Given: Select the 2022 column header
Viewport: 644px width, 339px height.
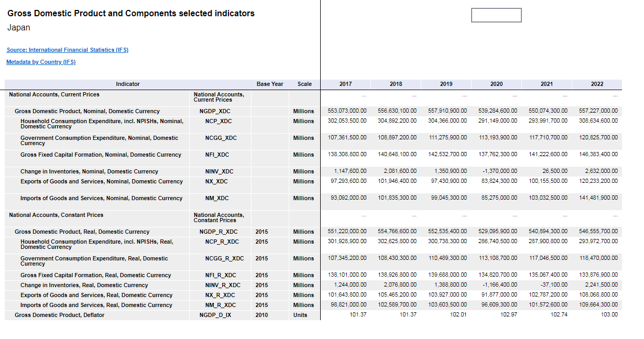Looking at the screenshot, I should (x=597, y=84).
